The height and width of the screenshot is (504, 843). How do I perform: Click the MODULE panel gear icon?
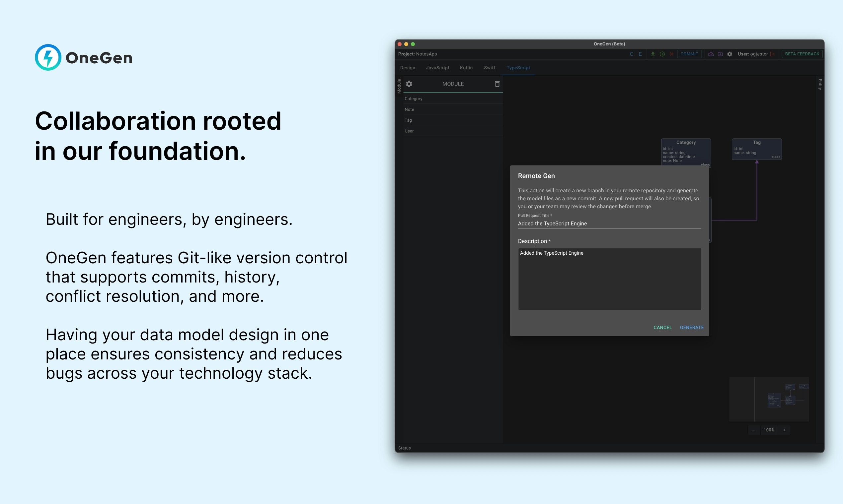(409, 84)
